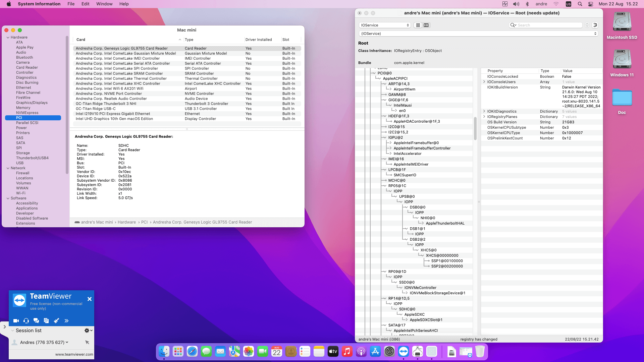Open TeamViewer file transfer icon

pyautogui.click(x=46, y=321)
